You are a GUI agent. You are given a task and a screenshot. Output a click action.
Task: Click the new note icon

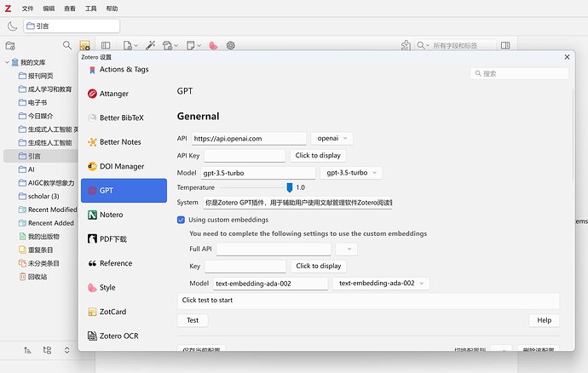(x=191, y=45)
